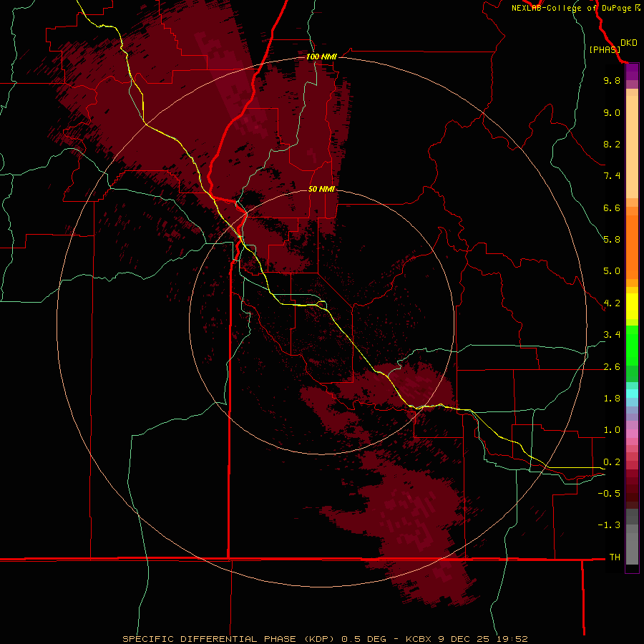Pick the pink segment of the color bar
This screenshot has width=644, height=644.
(632, 434)
